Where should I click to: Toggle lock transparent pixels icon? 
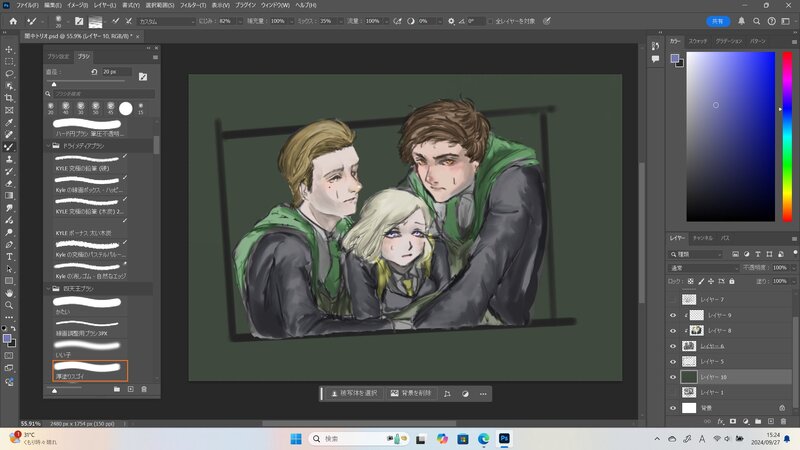(x=690, y=281)
